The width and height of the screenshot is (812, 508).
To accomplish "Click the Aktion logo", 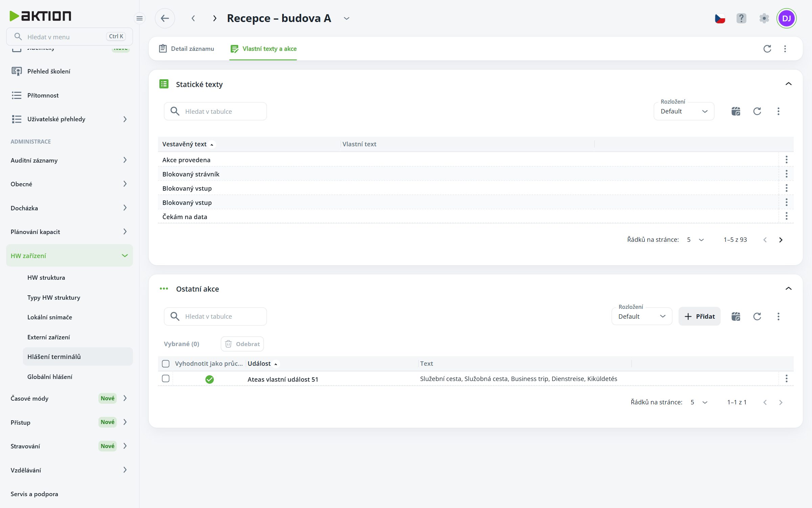I will pos(40,16).
